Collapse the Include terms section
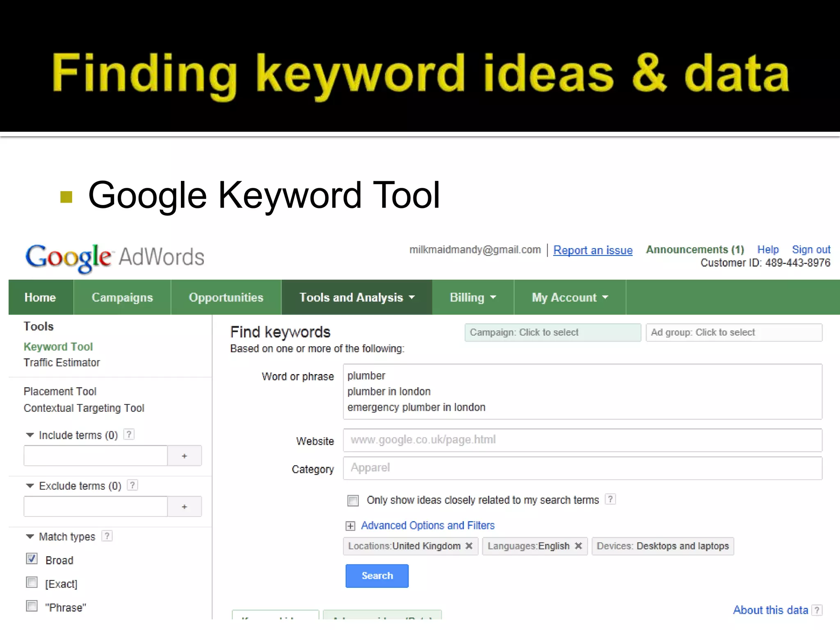Image resolution: width=840 pixels, height=630 pixels. point(30,435)
